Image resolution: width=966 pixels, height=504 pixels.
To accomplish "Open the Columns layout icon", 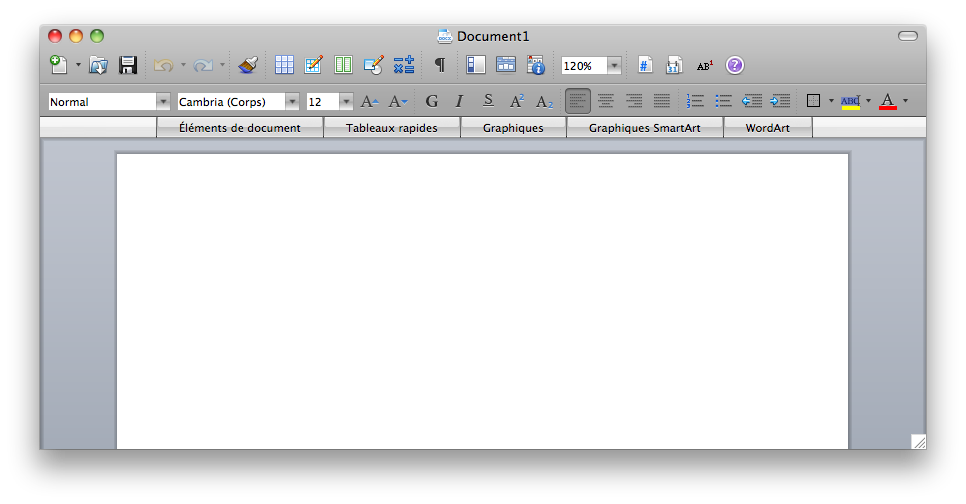I will [343, 65].
